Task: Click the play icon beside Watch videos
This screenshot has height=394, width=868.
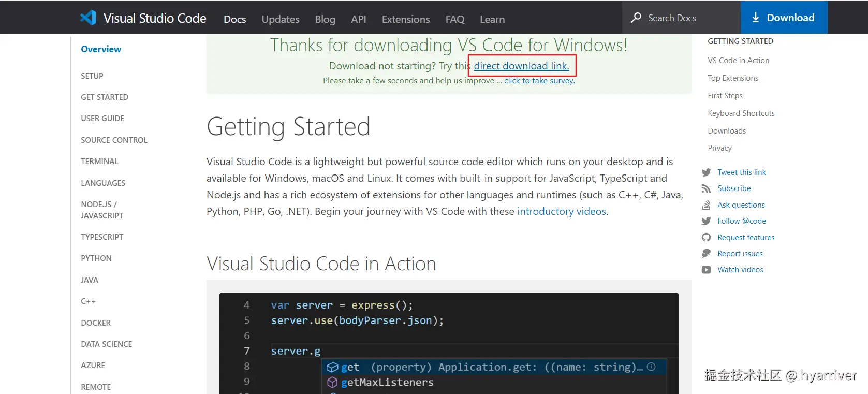Action: 706,270
